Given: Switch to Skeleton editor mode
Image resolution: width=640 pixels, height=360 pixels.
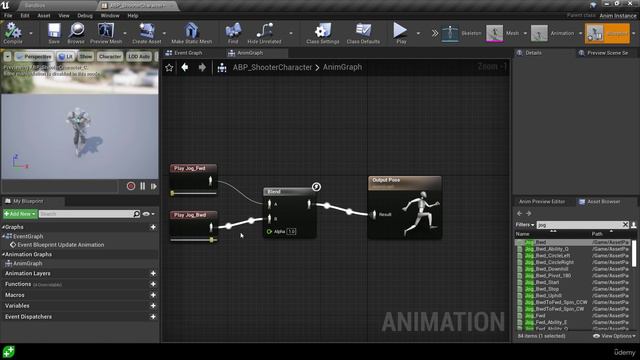Looking at the screenshot, I should (x=462, y=33).
